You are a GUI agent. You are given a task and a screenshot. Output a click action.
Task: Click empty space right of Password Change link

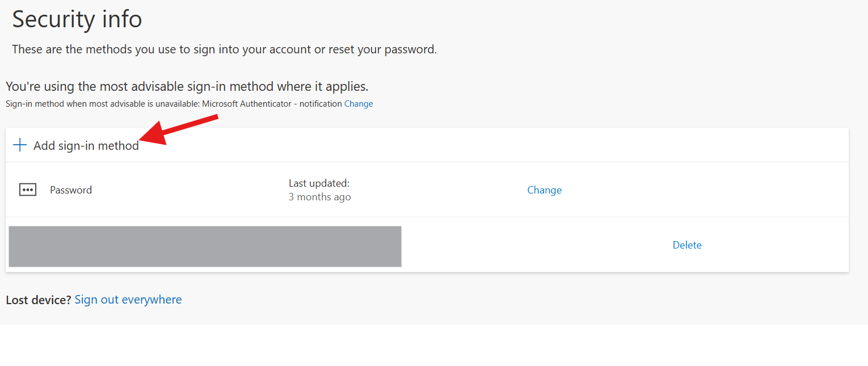pyautogui.click(x=703, y=190)
